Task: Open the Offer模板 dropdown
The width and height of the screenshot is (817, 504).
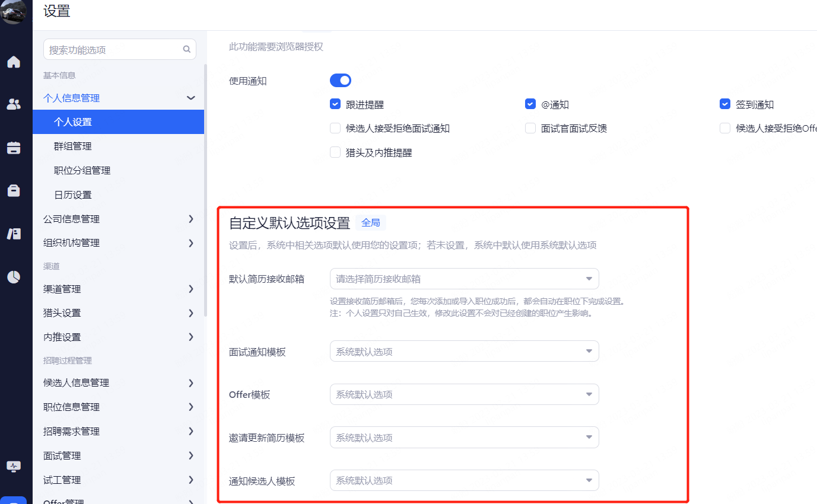Action: tap(464, 394)
